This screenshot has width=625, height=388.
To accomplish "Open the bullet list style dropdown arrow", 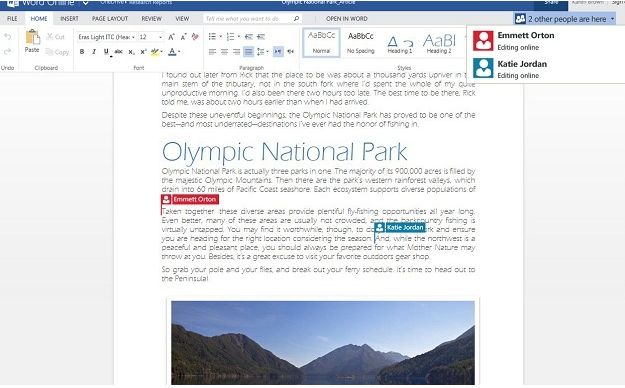I will 221,37.
